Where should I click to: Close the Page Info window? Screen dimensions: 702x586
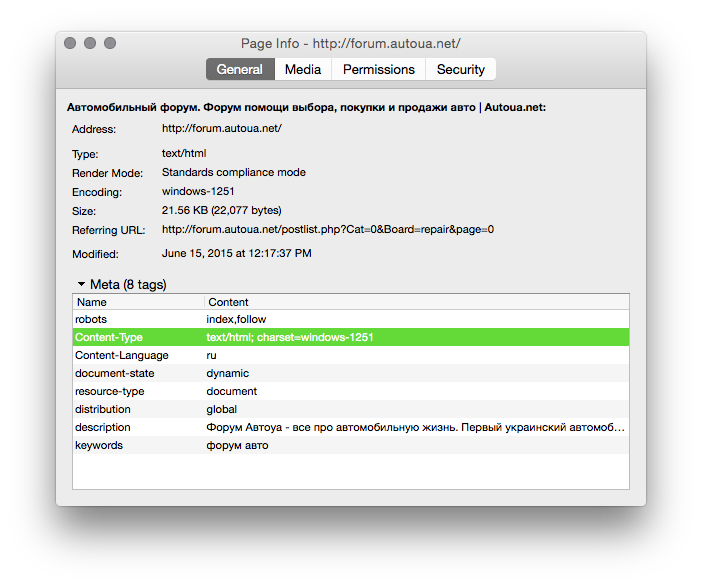tap(70, 43)
